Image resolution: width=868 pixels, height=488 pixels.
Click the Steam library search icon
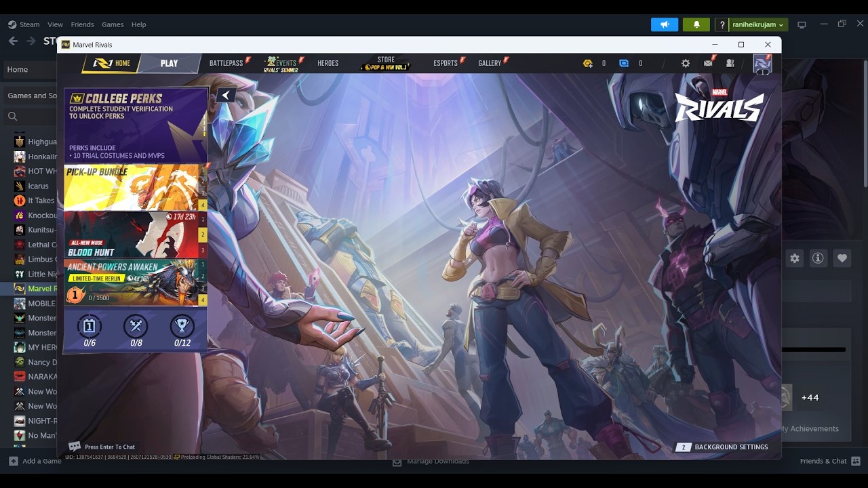(x=12, y=117)
